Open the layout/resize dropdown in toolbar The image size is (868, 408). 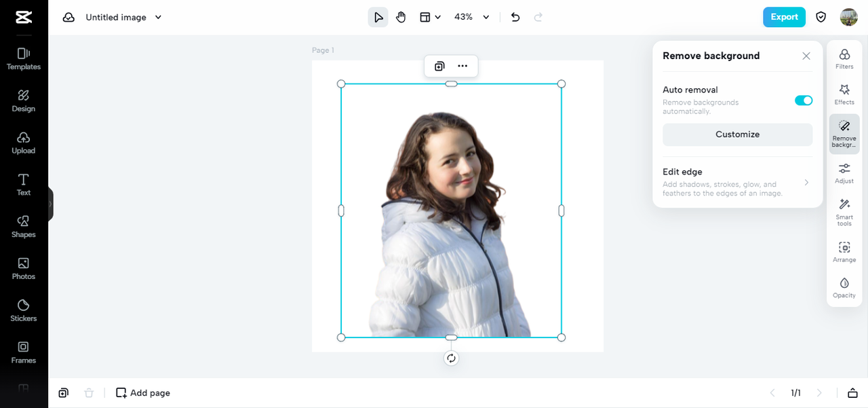point(430,17)
